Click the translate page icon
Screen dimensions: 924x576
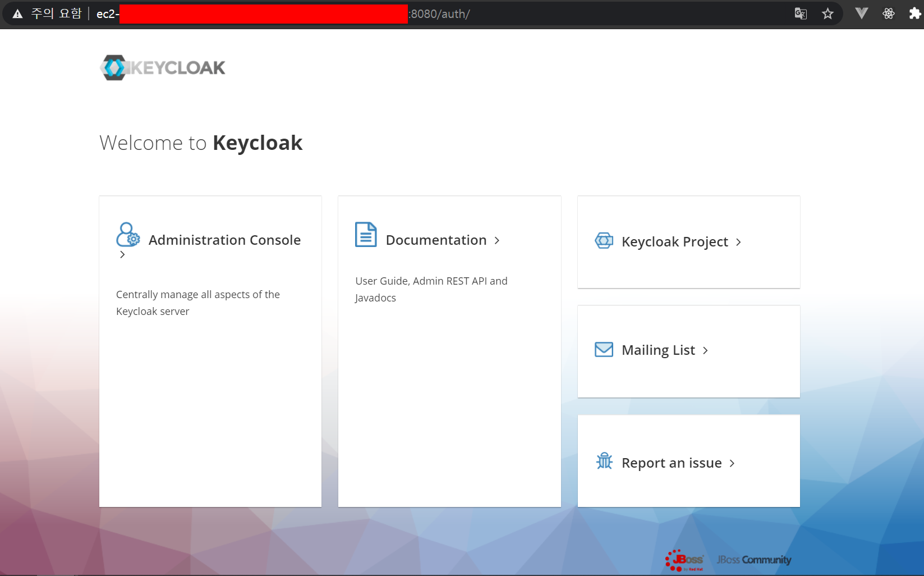coord(801,14)
